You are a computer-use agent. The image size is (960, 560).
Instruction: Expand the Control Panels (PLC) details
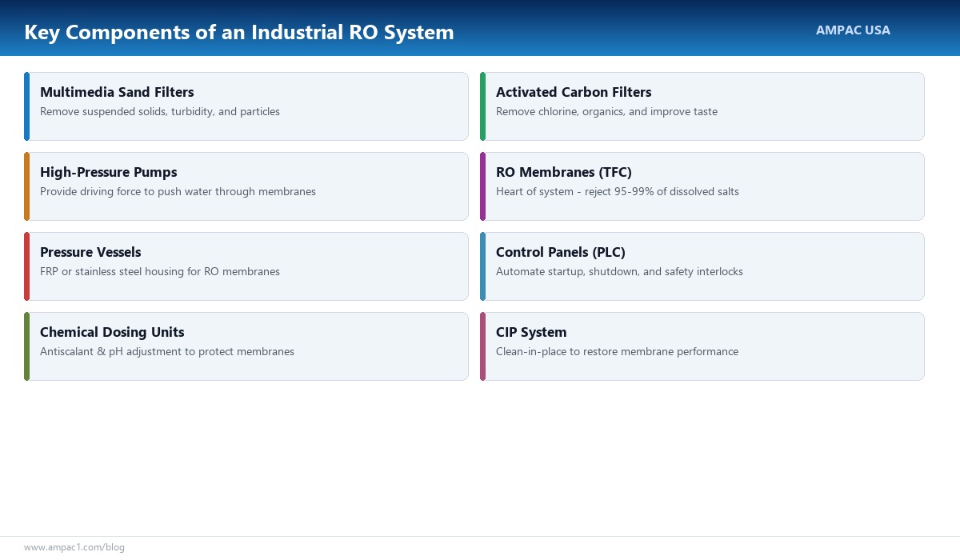pos(619,271)
